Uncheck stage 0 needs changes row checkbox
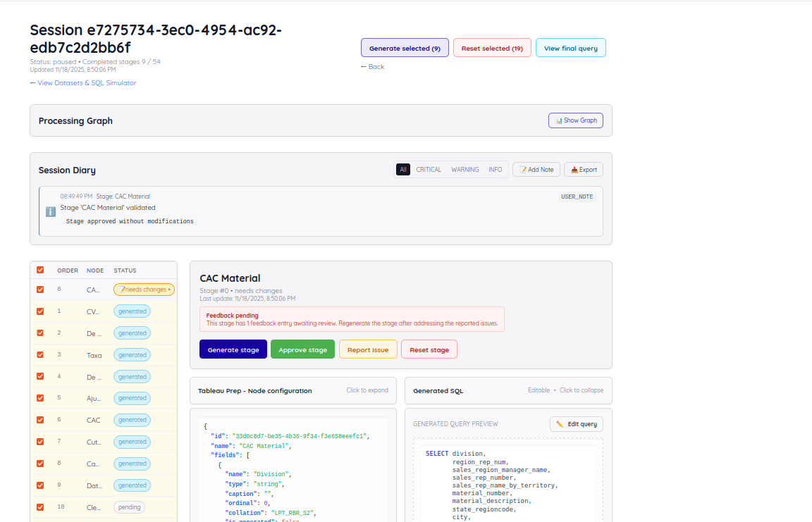 click(40, 290)
